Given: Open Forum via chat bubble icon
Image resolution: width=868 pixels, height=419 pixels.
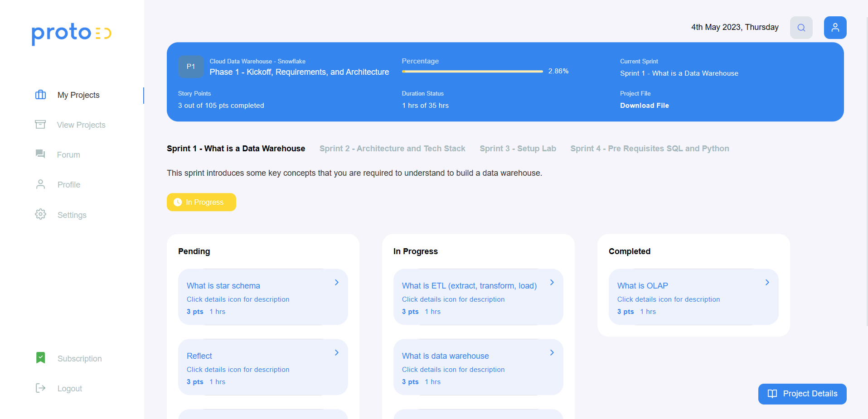Looking at the screenshot, I should (40, 154).
